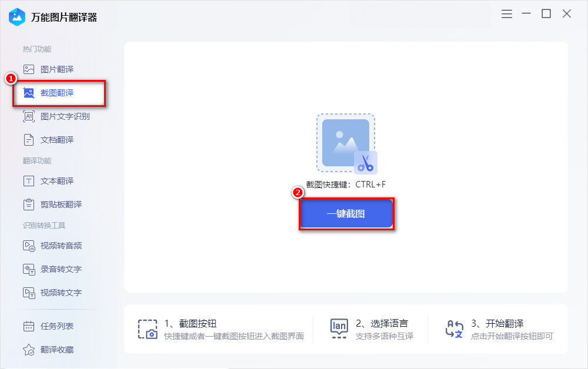This screenshot has height=369, width=588.
Task: Select the 录音转文字 recording icon
Action: point(29,269)
